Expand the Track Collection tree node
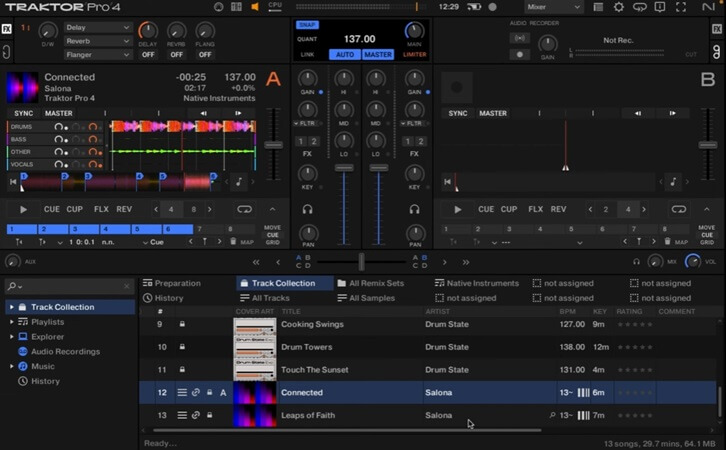Screen dimensions: 726x450 pos(12,307)
